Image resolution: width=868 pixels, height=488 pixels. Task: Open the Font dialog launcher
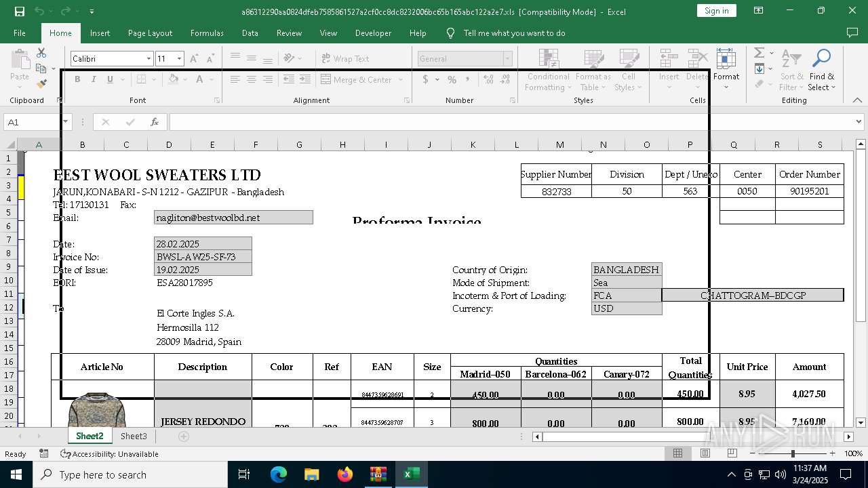[218, 100]
